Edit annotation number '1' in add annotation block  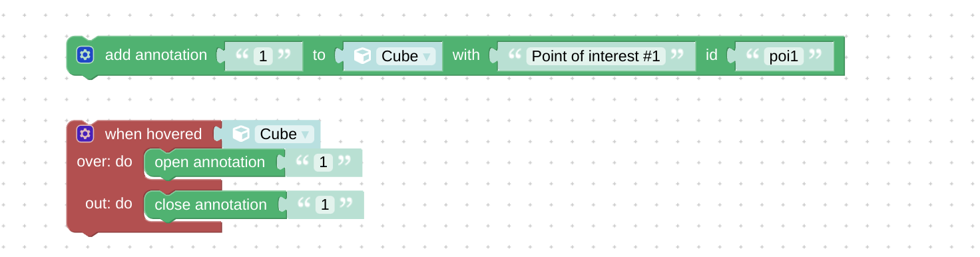pyautogui.click(x=262, y=56)
